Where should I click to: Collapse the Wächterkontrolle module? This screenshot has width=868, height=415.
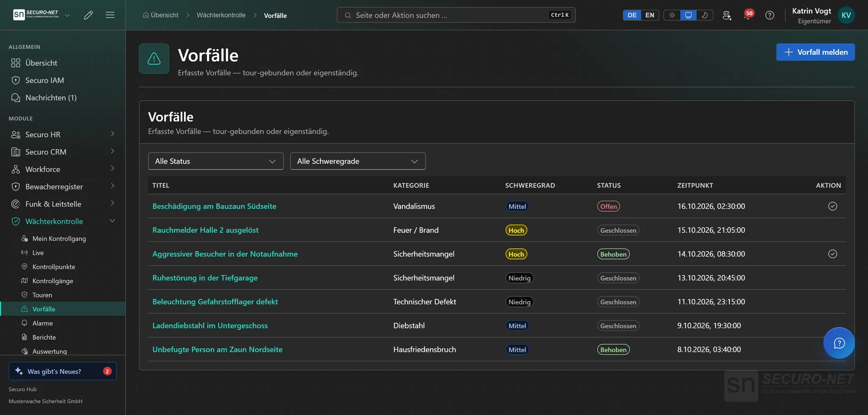tap(63, 221)
